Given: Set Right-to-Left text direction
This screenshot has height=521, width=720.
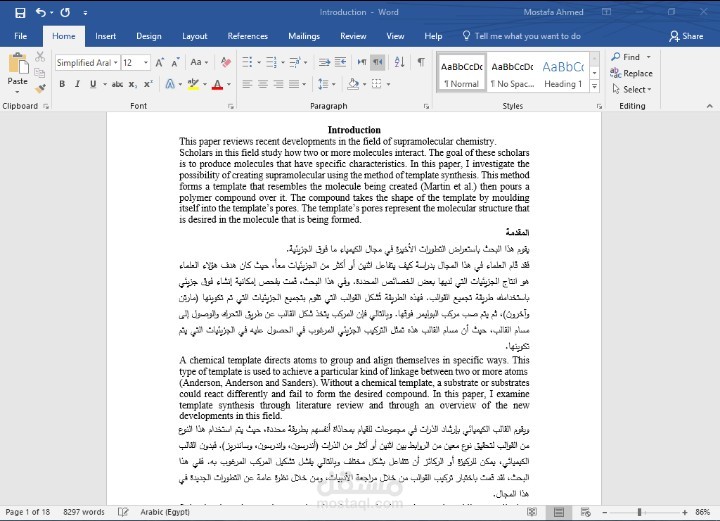Looking at the screenshot, I should coord(377,62).
